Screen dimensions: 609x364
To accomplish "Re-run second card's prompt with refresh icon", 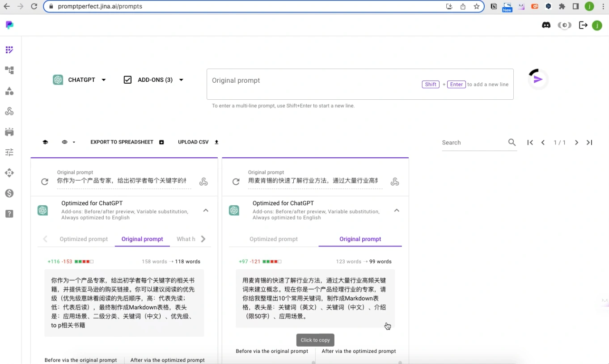I will (236, 182).
